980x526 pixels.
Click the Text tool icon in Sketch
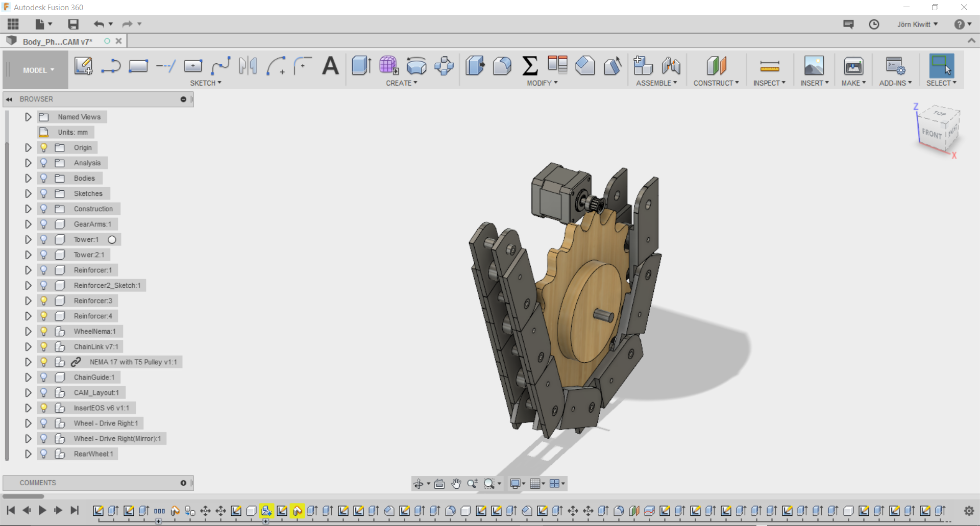[330, 66]
